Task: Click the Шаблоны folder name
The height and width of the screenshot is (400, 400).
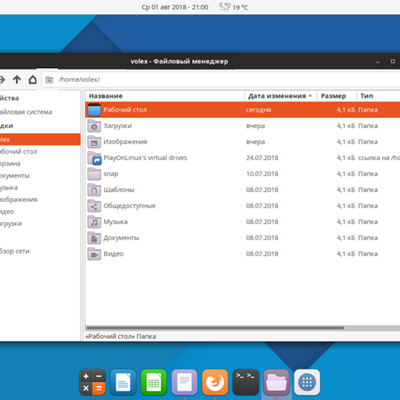Action: pos(119,190)
